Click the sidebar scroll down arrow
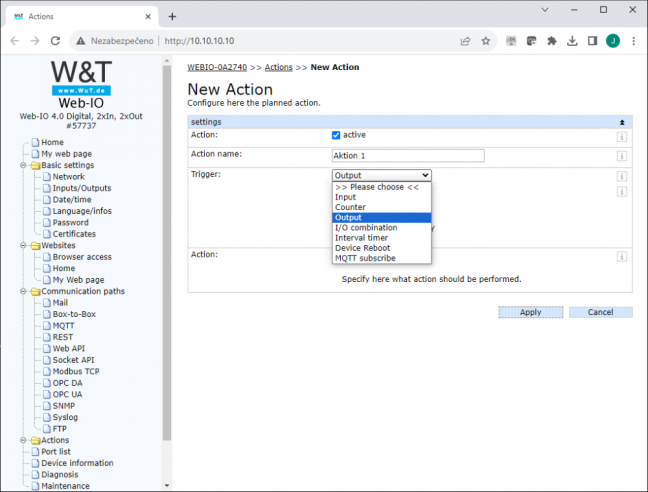This screenshot has height=492, width=648. pyautogui.click(x=167, y=486)
